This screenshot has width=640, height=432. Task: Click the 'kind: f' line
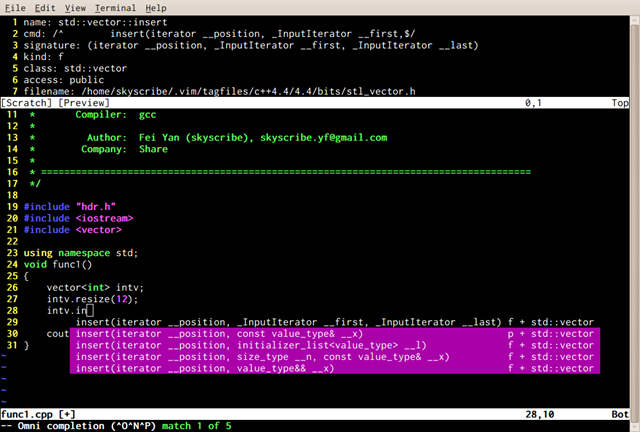pos(43,57)
